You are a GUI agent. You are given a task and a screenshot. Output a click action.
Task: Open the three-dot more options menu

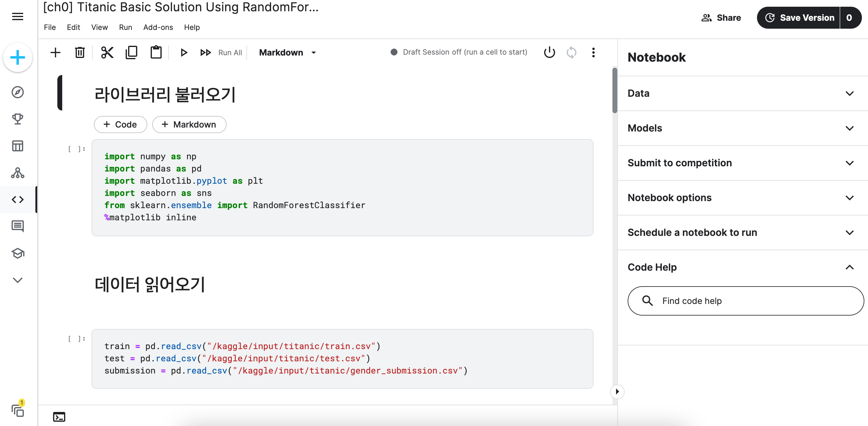click(594, 52)
